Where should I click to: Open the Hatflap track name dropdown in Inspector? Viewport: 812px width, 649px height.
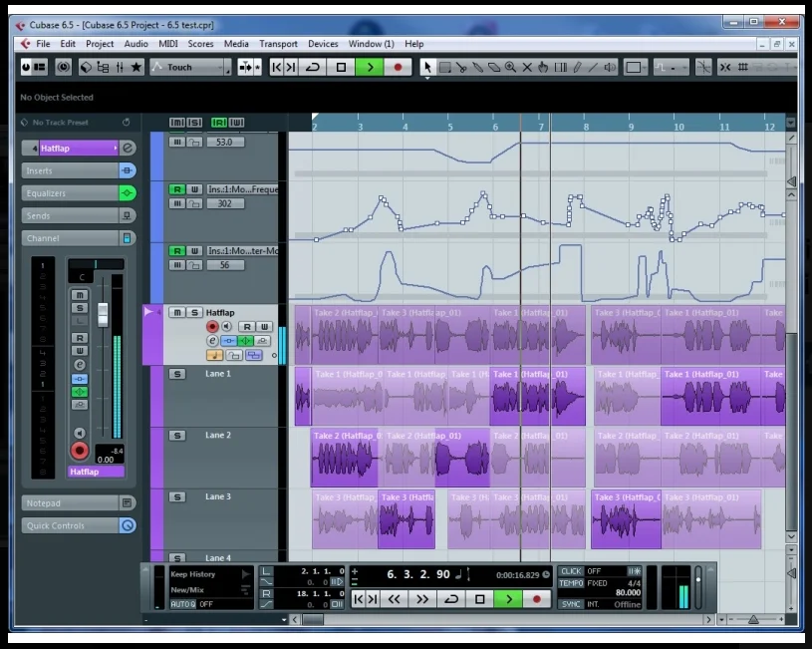pyautogui.click(x=79, y=149)
